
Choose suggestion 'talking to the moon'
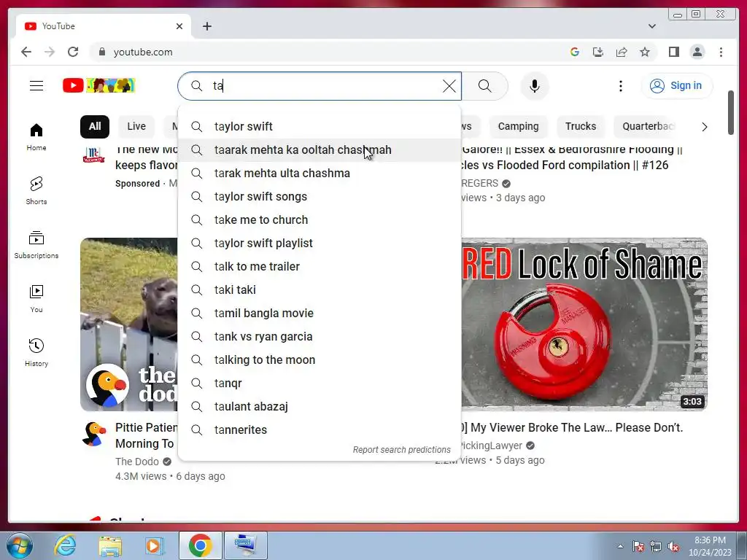320,360
